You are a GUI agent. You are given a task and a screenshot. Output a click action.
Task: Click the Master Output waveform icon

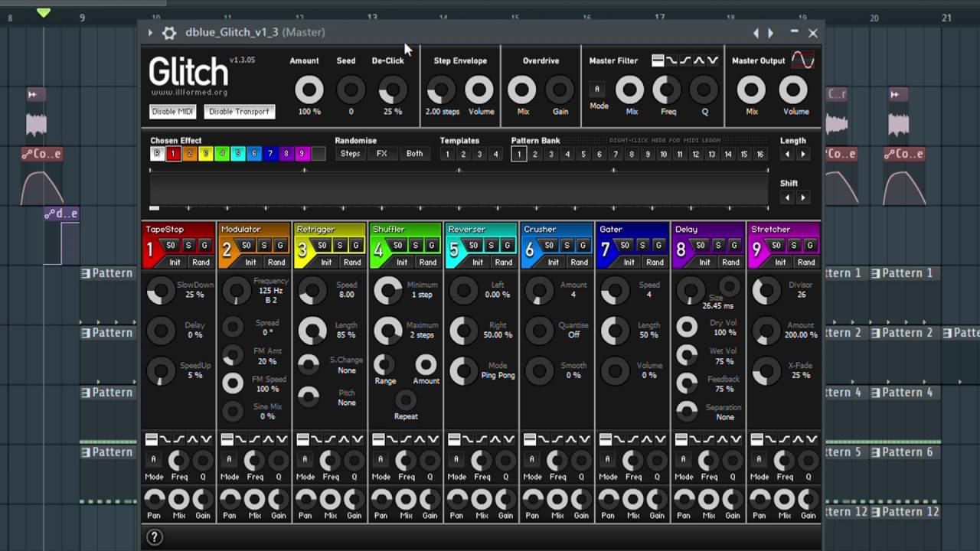803,60
